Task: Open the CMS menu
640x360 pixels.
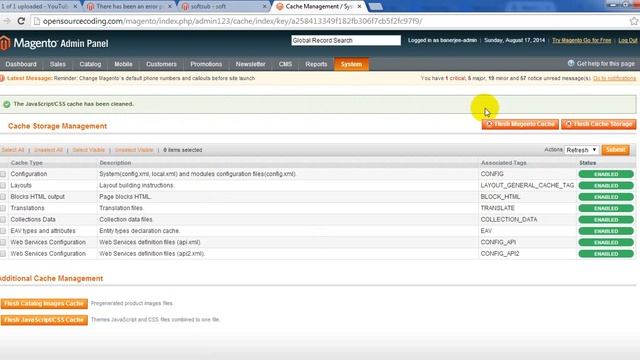Action: pyautogui.click(x=285, y=64)
